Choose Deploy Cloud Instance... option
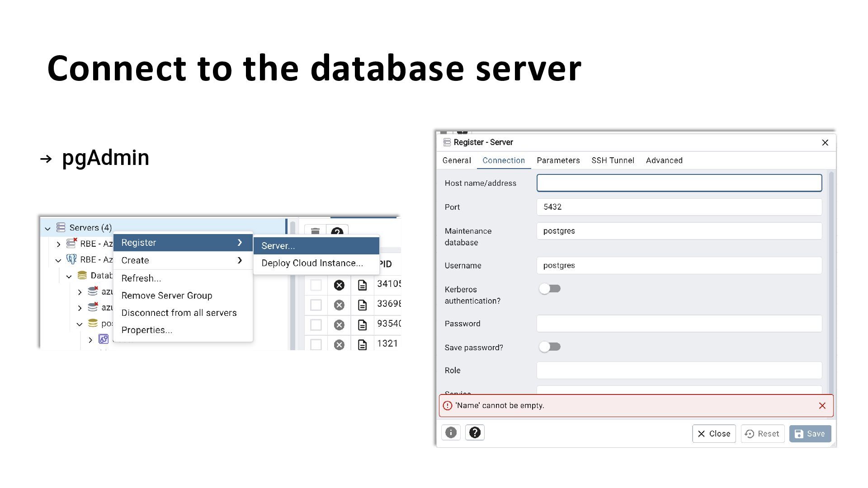 [312, 263]
